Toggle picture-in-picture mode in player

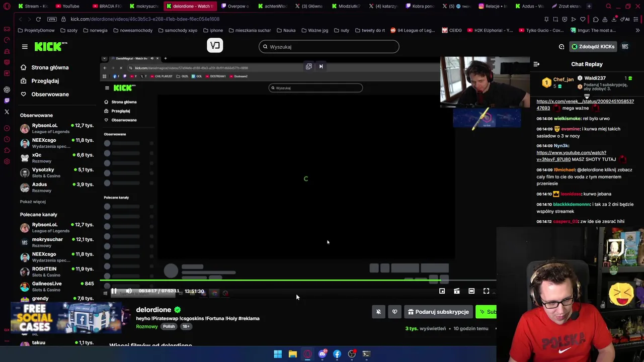coord(442,291)
